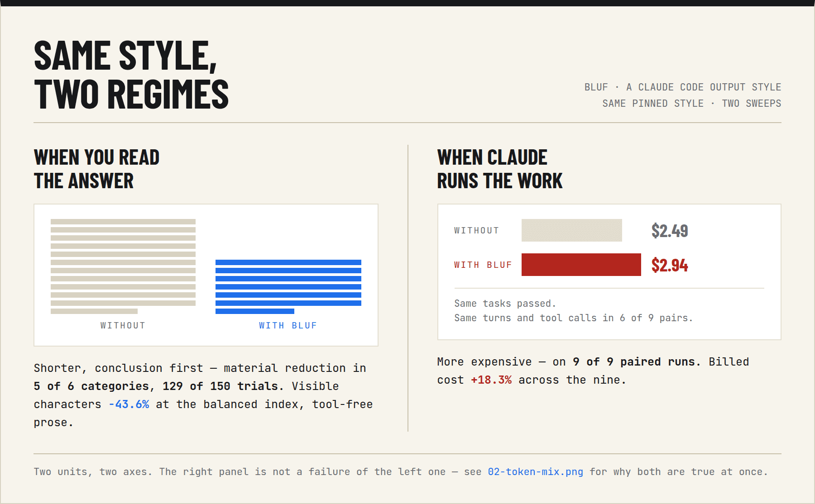This screenshot has height=504, width=815.
Task: Open the 02-token-mix.png link in the footer
Action: (x=535, y=472)
